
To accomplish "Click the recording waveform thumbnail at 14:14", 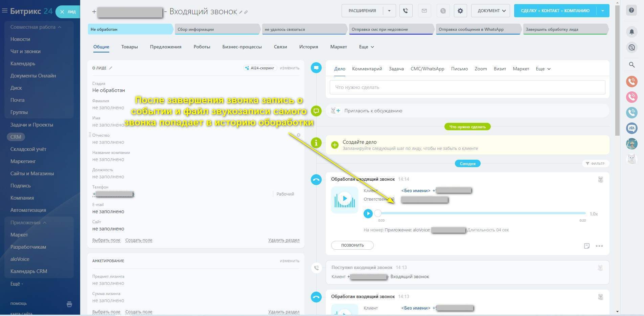I will pyautogui.click(x=344, y=200).
